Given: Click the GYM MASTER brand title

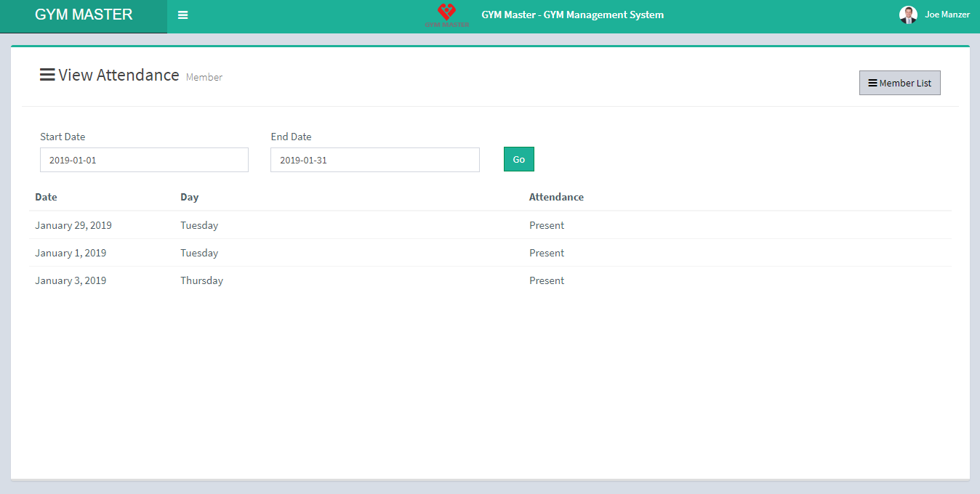Looking at the screenshot, I should [84, 15].
